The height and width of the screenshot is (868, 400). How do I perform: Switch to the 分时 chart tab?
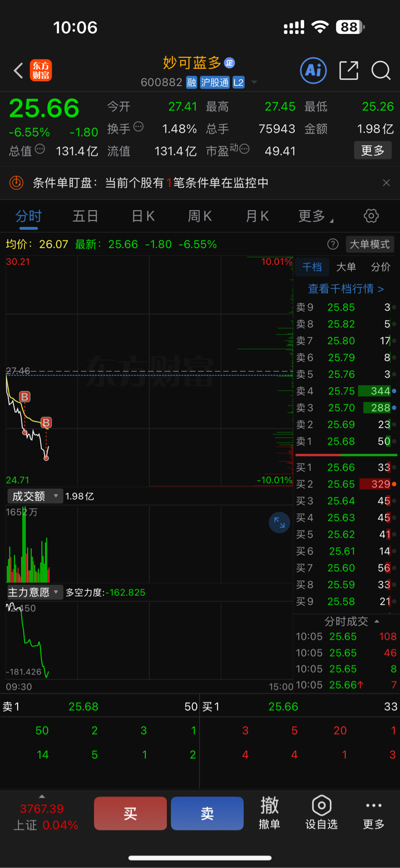[29, 216]
